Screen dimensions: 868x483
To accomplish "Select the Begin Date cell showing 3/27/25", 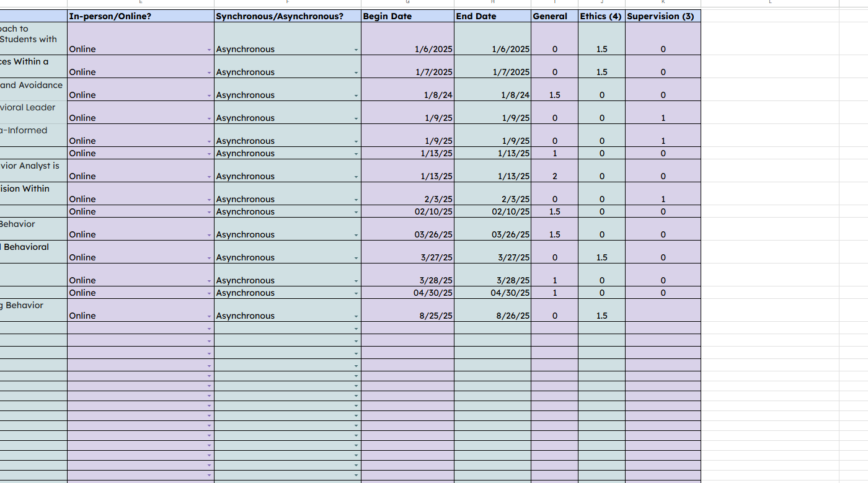I will tap(407, 257).
